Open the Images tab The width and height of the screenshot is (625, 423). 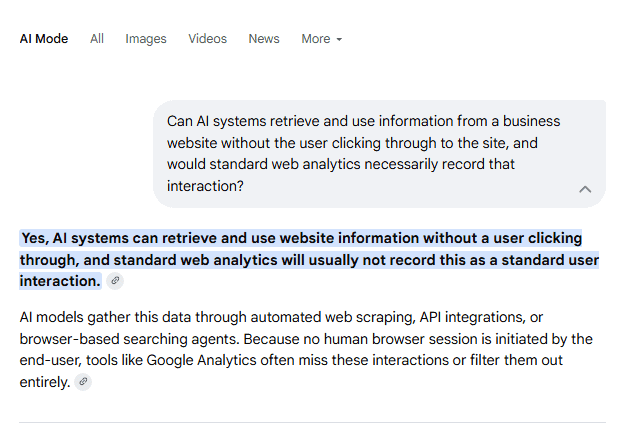146,39
